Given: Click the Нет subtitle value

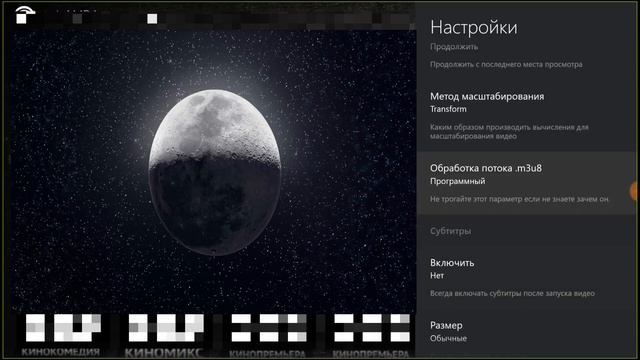Looking at the screenshot, I should click(437, 276).
